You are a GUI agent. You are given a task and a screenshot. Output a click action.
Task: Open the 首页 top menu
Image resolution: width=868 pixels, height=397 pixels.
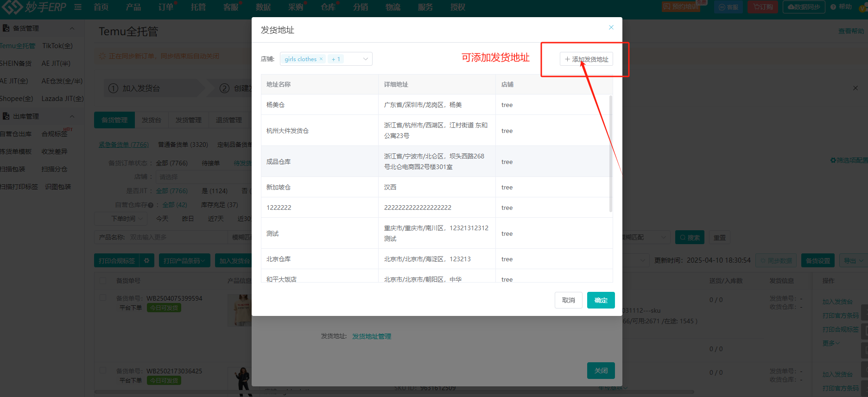pos(101,7)
